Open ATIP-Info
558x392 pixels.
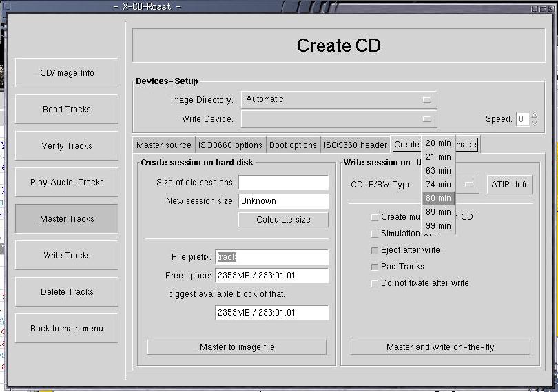[510, 185]
